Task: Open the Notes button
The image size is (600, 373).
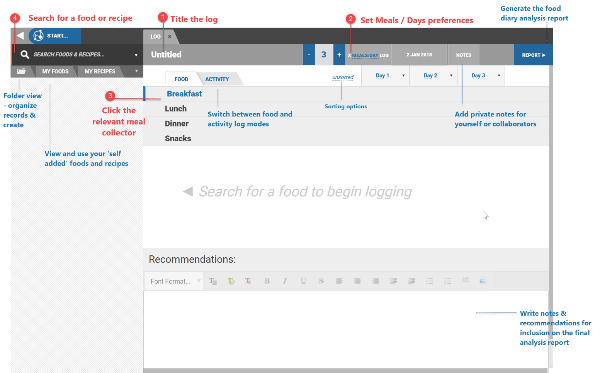Action: coord(463,55)
